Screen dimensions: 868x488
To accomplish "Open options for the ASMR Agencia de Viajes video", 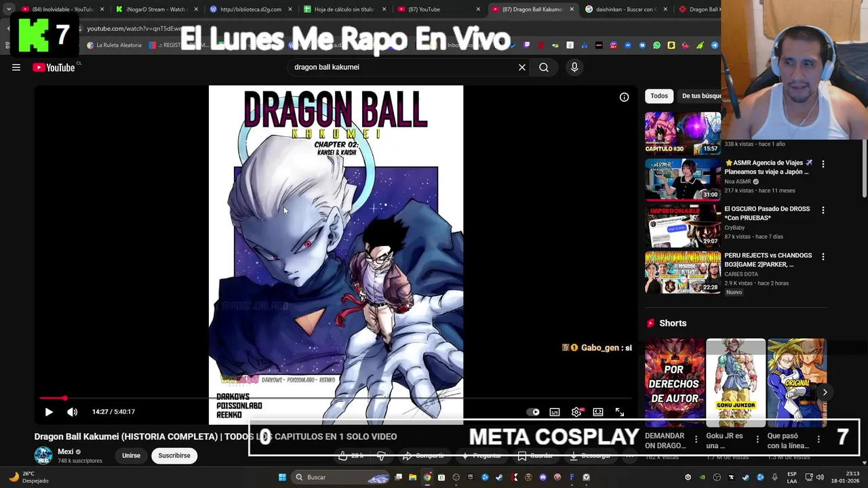I will tap(823, 164).
